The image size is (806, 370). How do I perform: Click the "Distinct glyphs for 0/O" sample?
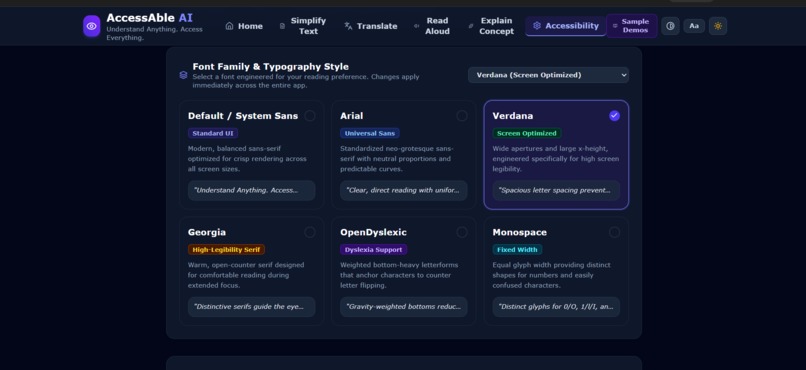point(556,307)
